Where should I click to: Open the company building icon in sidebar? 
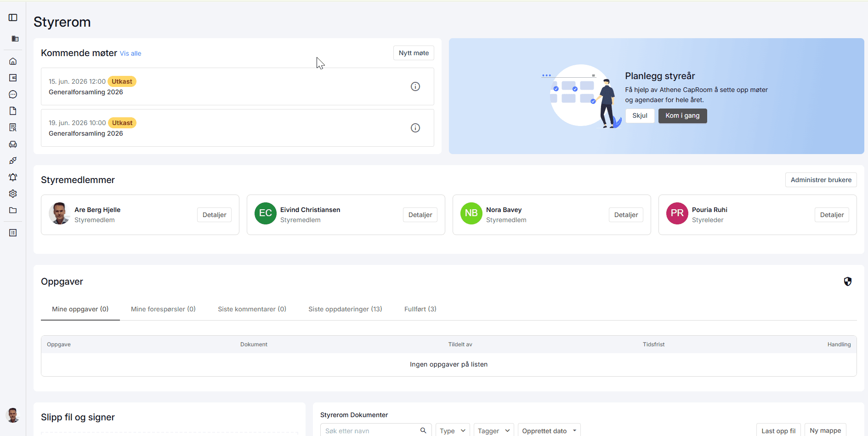(x=15, y=39)
